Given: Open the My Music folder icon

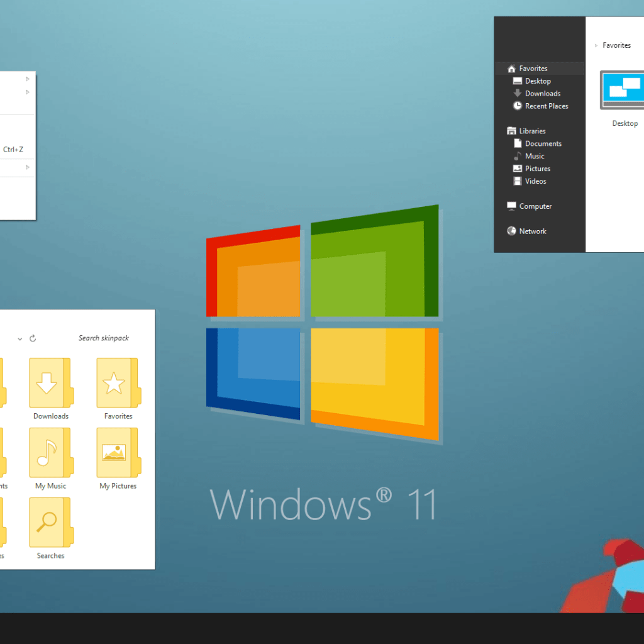Looking at the screenshot, I should (51, 452).
